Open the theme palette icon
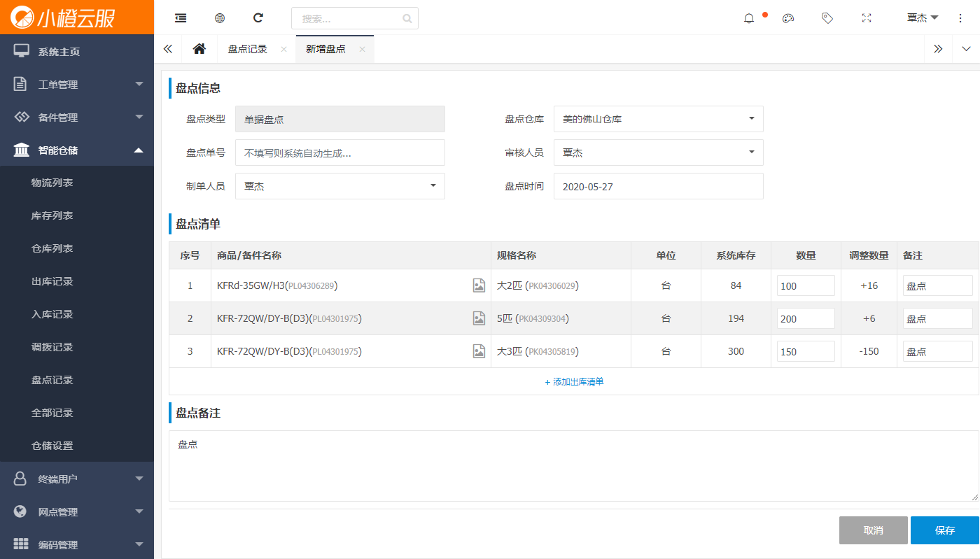Image resolution: width=980 pixels, height=559 pixels. (x=788, y=18)
